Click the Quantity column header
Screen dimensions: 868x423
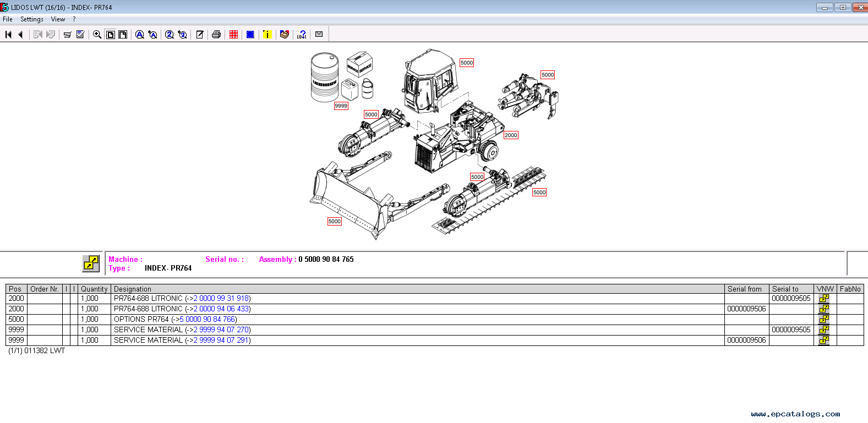click(x=94, y=289)
